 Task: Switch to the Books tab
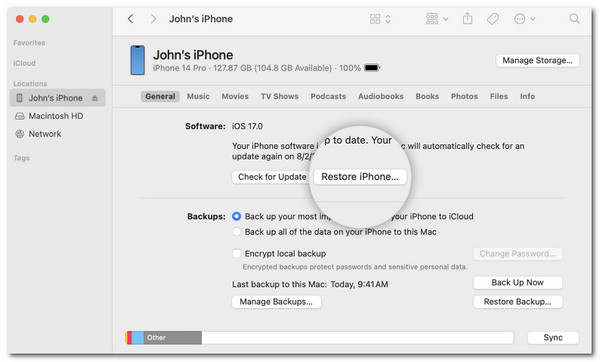[427, 96]
